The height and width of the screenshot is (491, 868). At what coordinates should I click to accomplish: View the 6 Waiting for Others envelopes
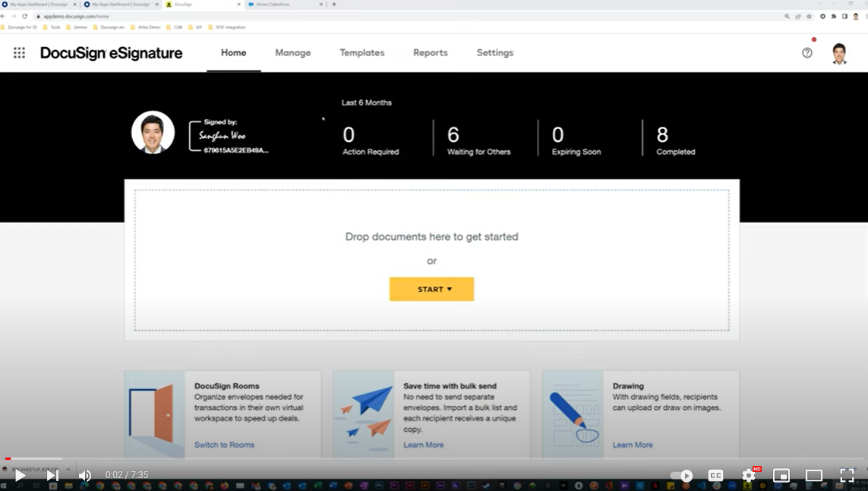click(x=478, y=140)
